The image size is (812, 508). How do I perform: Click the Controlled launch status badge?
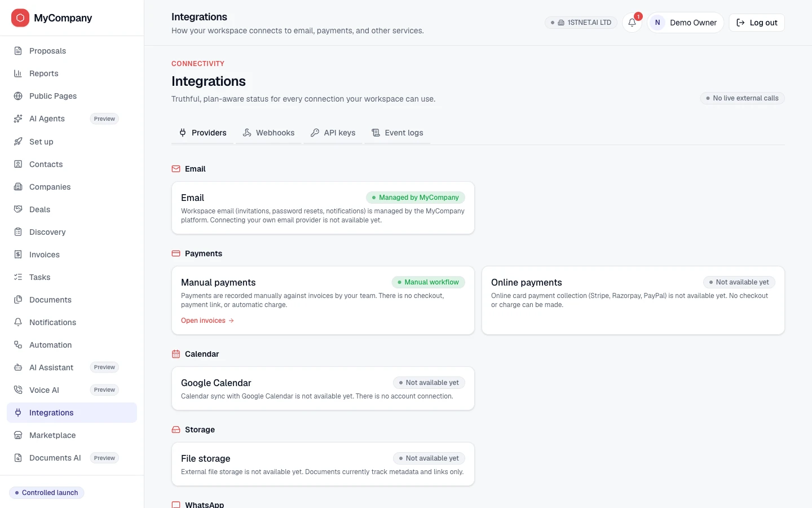pyautogui.click(x=47, y=493)
